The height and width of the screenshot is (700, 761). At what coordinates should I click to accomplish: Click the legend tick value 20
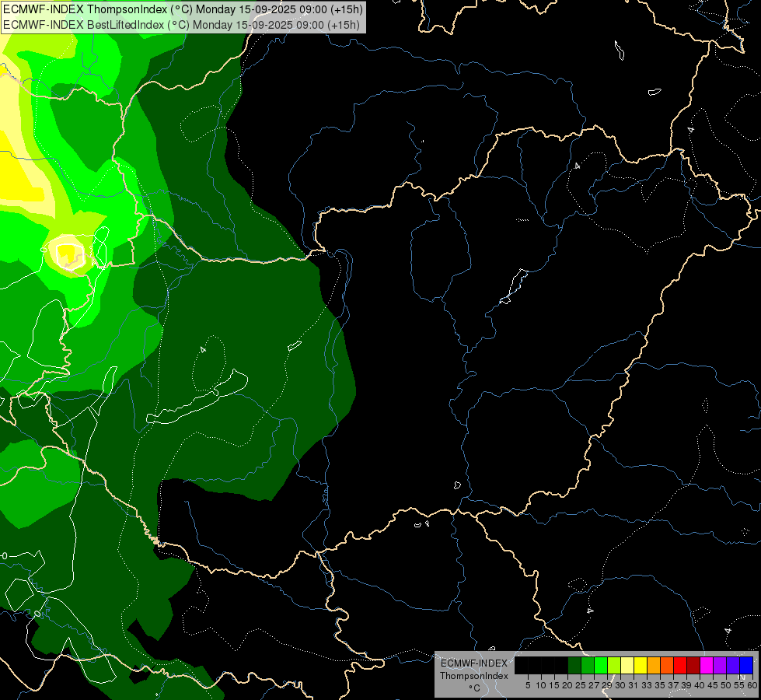coord(567,685)
